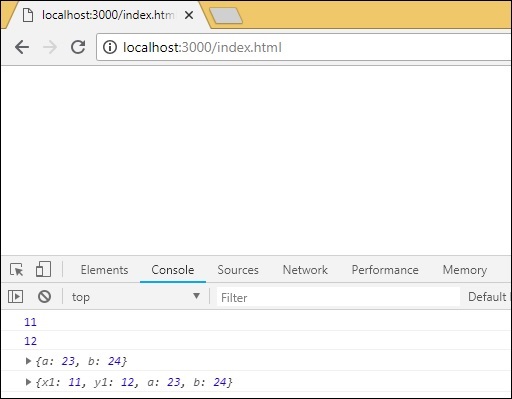The height and width of the screenshot is (399, 512).
Task: Open the Memory tab
Action: [x=465, y=270]
